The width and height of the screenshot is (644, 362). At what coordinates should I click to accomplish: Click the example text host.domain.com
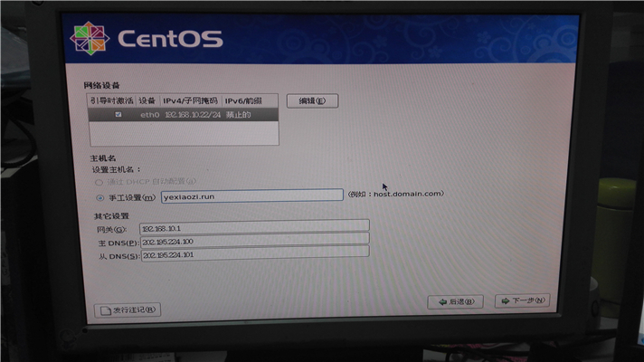[407, 194]
